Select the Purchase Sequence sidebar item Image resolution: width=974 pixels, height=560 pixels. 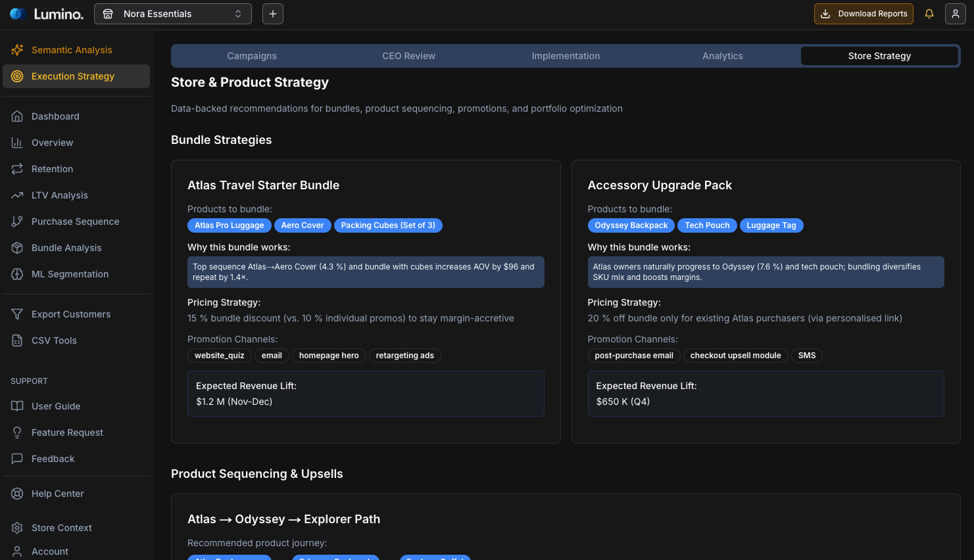[x=75, y=222]
